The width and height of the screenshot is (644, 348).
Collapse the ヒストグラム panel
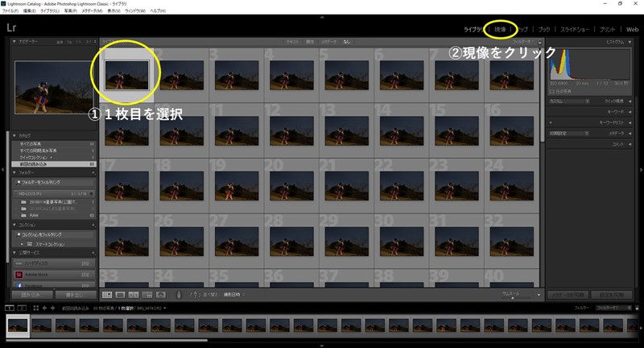click(630, 42)
